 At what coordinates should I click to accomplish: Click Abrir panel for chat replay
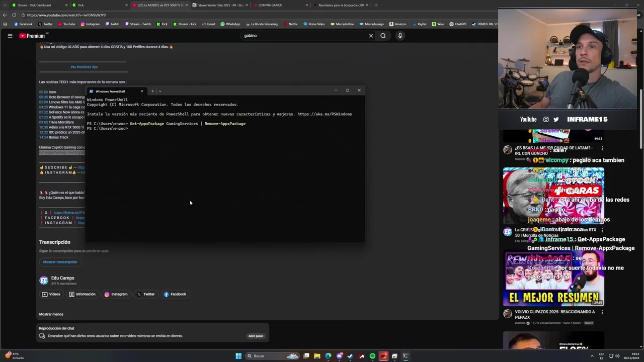(x=256, y=336)
